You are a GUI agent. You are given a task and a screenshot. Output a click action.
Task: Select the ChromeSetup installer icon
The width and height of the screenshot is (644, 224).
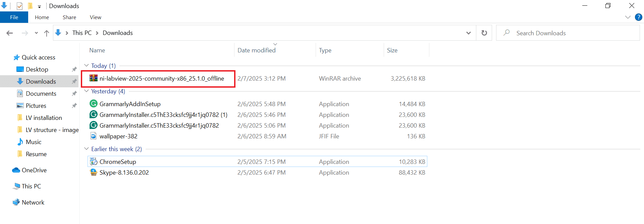94,162
